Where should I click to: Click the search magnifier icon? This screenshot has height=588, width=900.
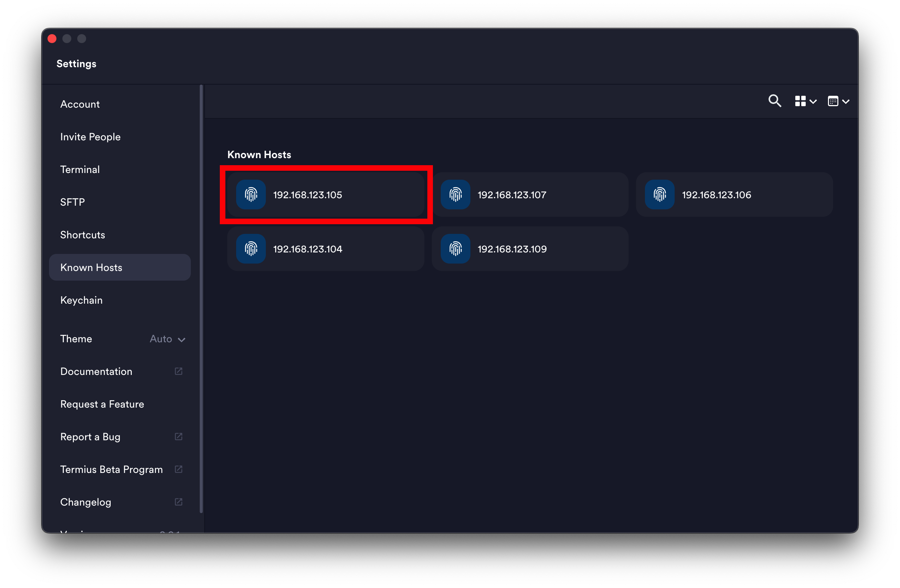[x=774, y=101]
